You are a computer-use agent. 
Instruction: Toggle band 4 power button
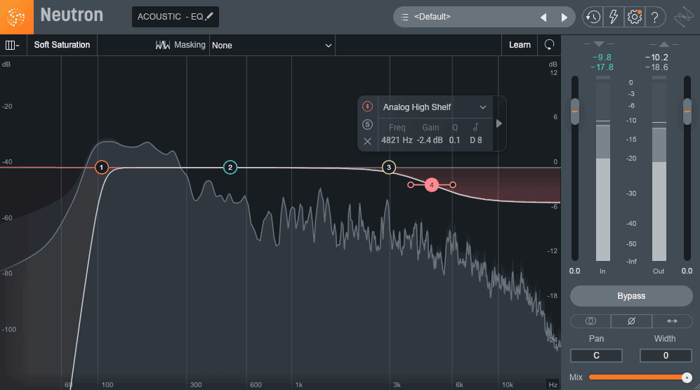click(367, 106)
